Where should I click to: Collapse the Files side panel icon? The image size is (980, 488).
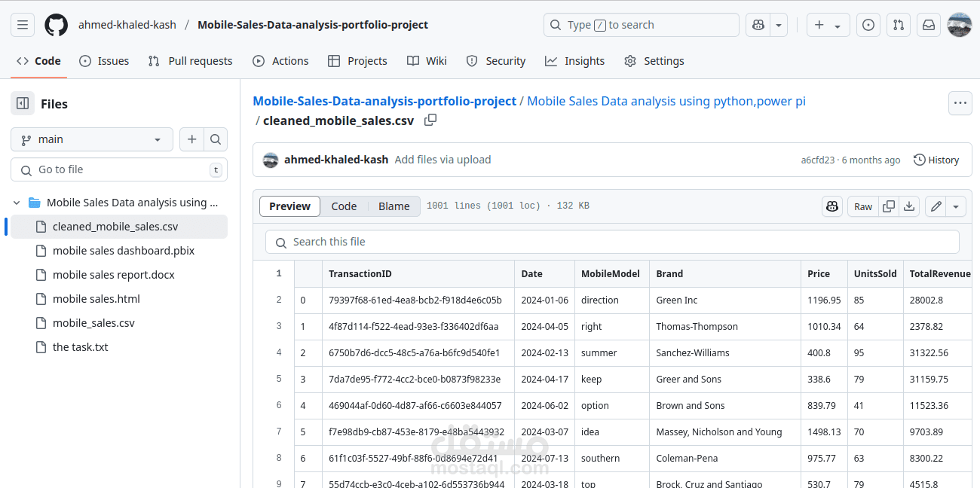click(24, 103)
